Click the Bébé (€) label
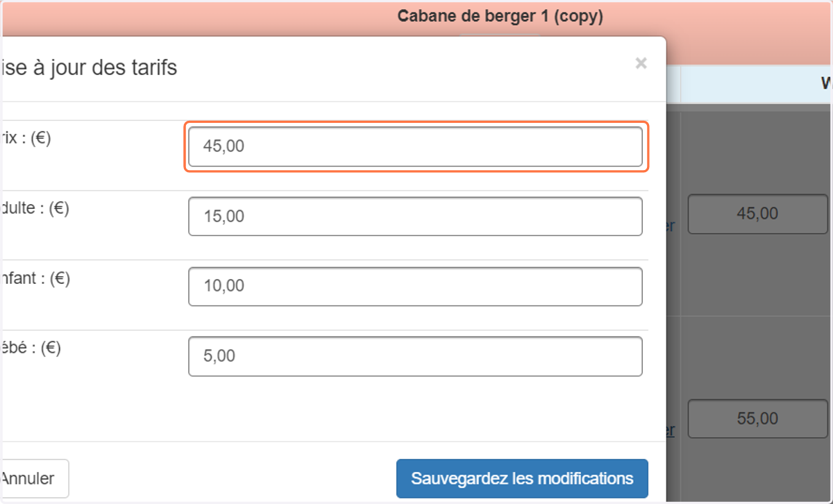The image size is (833, 504). (x=31, y=348)
